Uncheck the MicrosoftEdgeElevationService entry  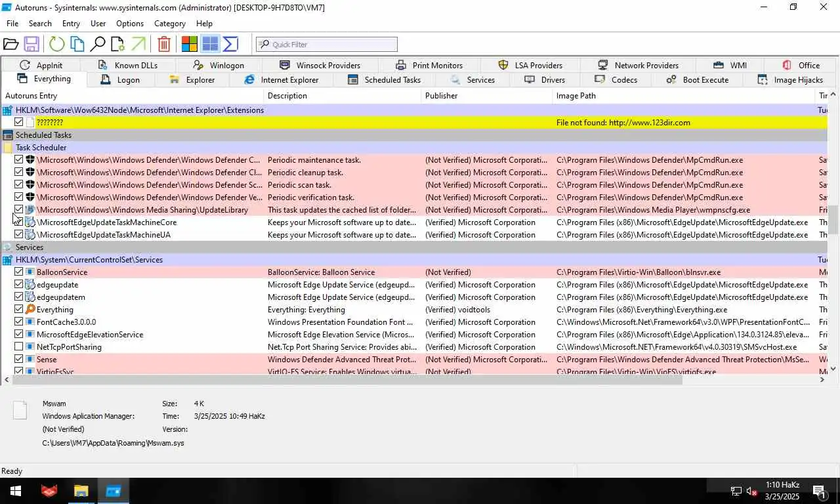(x=19, y=335)
